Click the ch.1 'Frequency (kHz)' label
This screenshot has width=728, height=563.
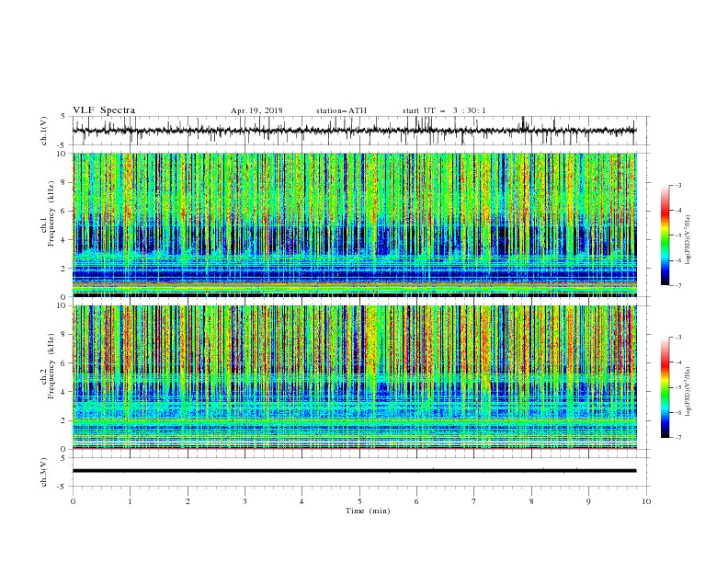click(x=51, y=213)
